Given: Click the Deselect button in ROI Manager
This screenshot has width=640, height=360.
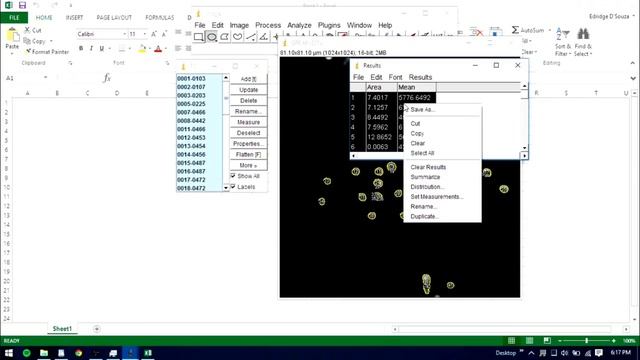Looking at the screenshot, I should click(x=249, y=133).
